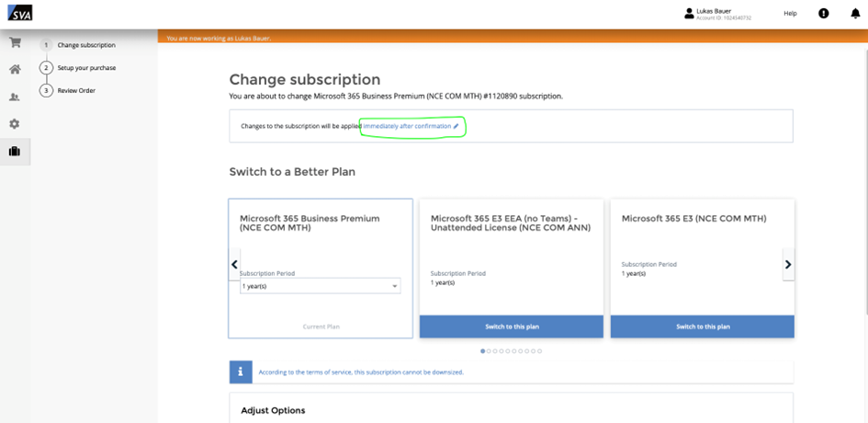
Task: Switch to Microsoft 365 E3 (NCE COM MTH) plan
Action: (x=703, y=326)
